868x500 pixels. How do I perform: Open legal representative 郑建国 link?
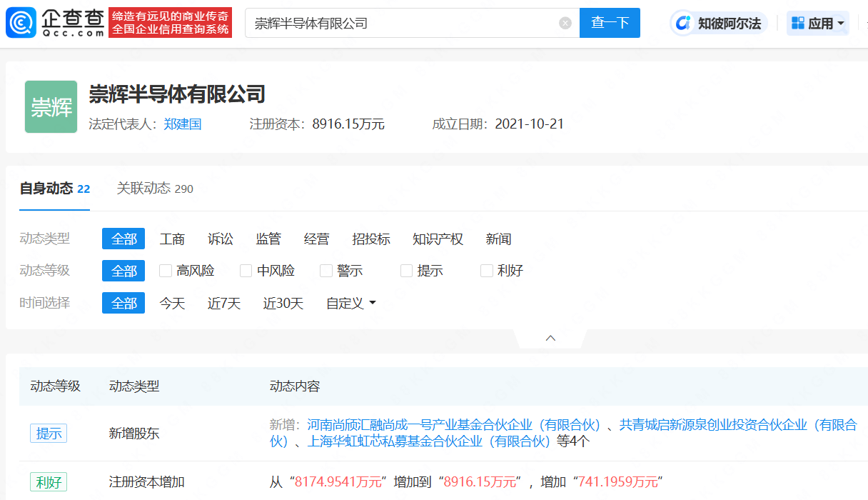[183, 124]
